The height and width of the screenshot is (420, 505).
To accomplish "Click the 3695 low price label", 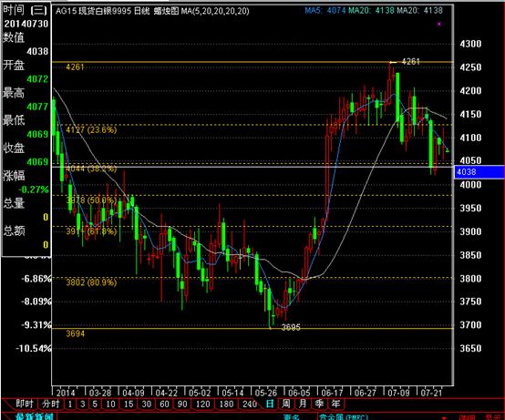I will [x=291, y=327].
